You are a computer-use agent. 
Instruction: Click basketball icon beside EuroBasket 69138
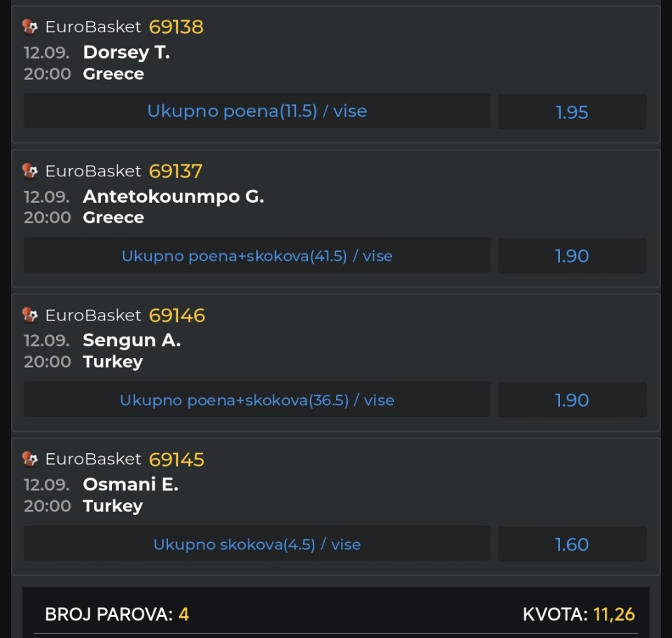coord(30,27)
